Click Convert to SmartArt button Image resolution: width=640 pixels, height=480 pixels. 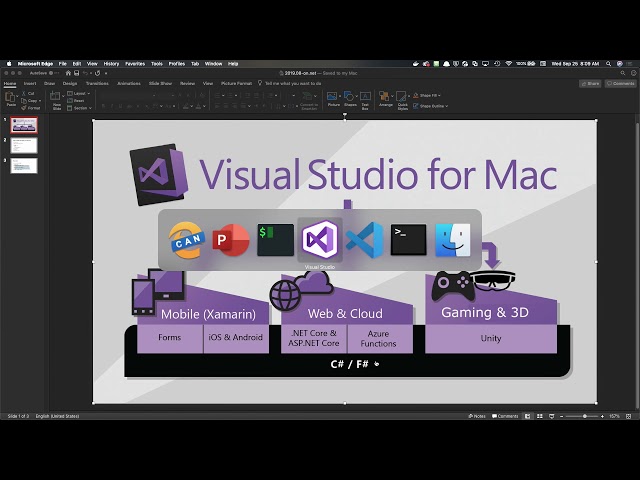tap(309, 100)
